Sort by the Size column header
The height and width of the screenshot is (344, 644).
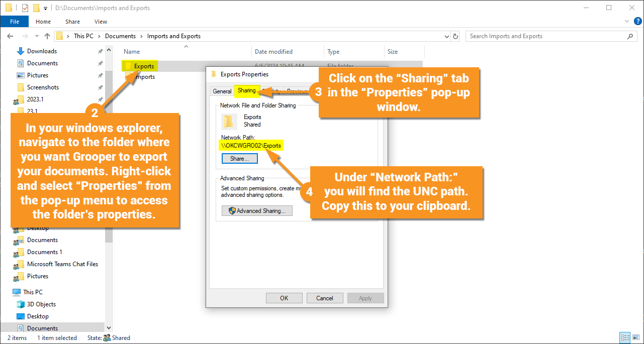tap(393, 52)
